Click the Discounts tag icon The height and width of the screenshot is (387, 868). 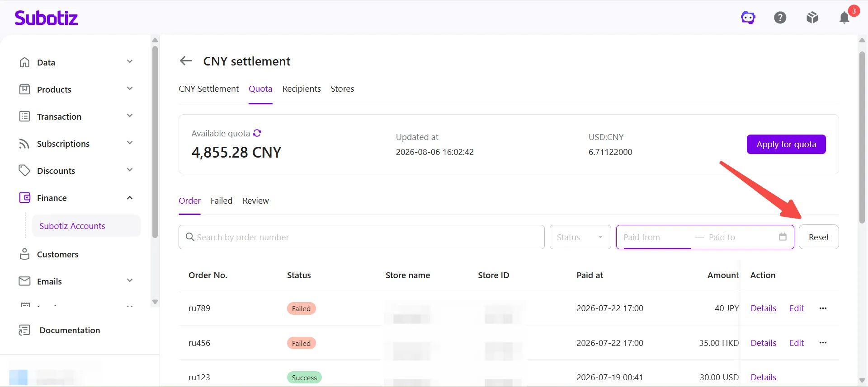pos(24,170)
